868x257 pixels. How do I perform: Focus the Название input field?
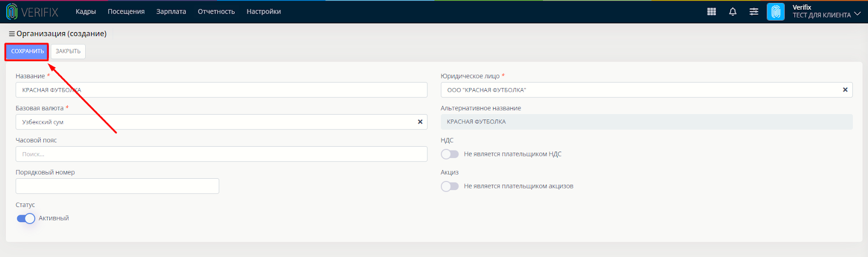click(x=221, y=90)
